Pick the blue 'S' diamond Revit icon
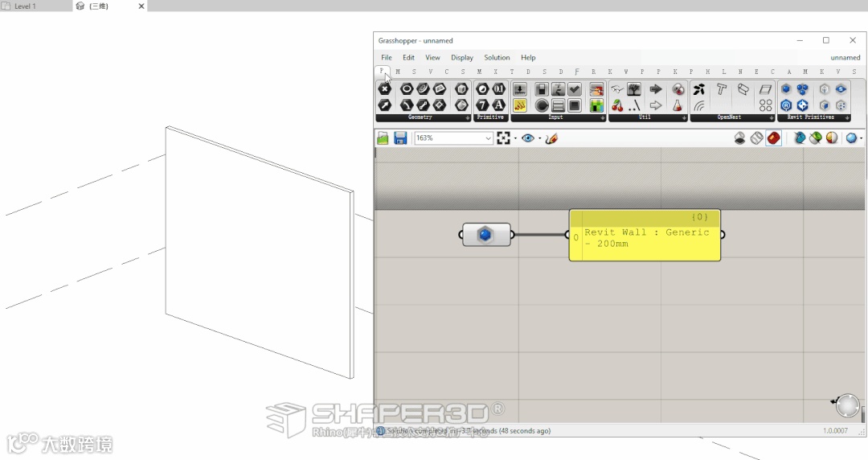 tap(841, 88)
